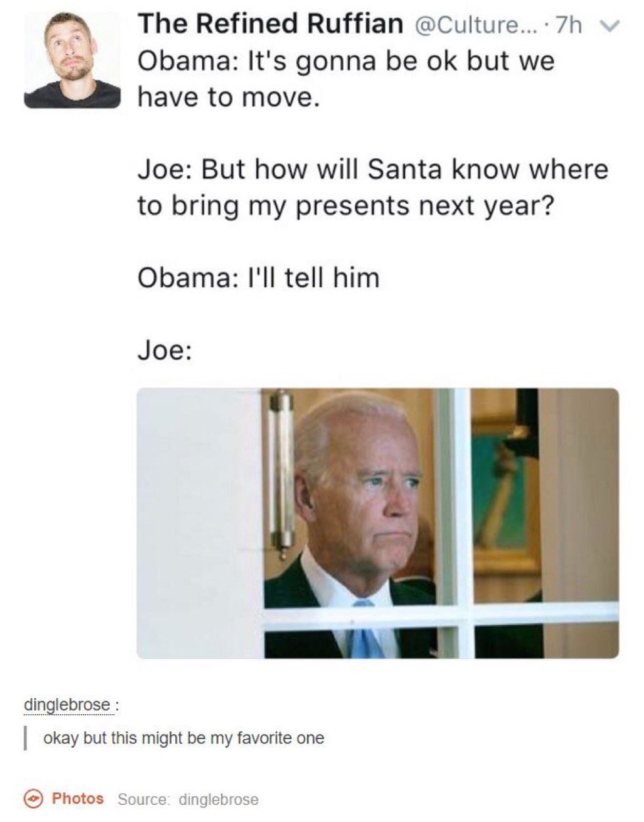Image resolution: width=644 pixels, height=822 pixels.
Task: Click the 'Joe: But how will Santa' line
Action: (x=373, y=169)
